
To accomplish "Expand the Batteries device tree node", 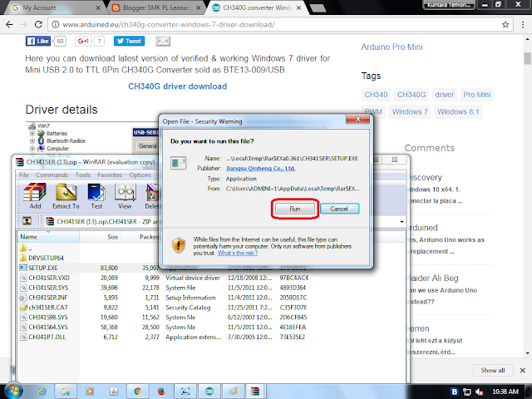I will point(32,133).
